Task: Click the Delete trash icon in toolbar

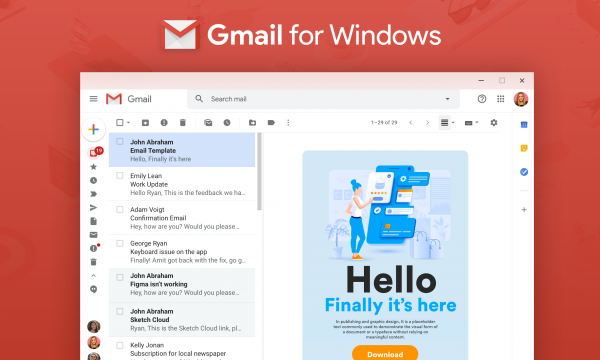Action: [x=183, y=122]
